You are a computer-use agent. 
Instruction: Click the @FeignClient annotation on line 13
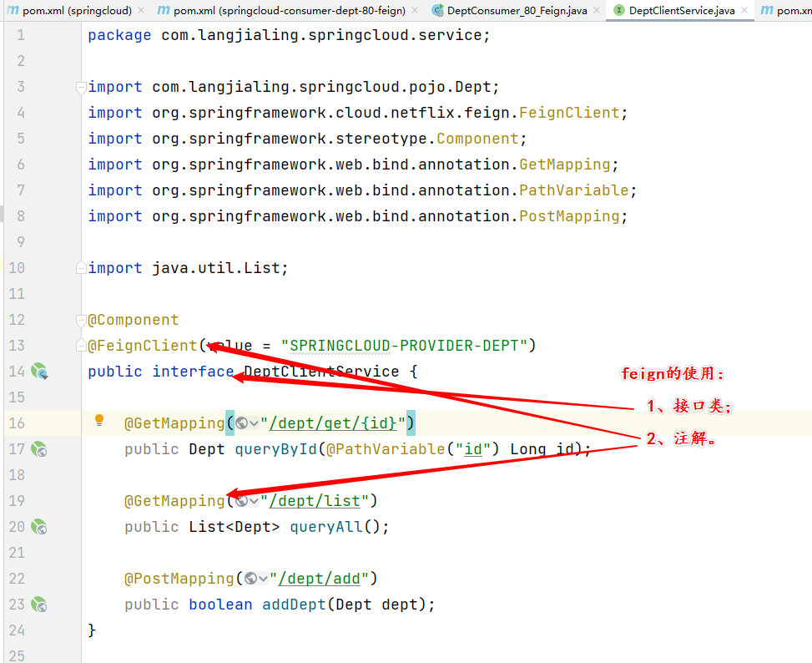point(143,346)
